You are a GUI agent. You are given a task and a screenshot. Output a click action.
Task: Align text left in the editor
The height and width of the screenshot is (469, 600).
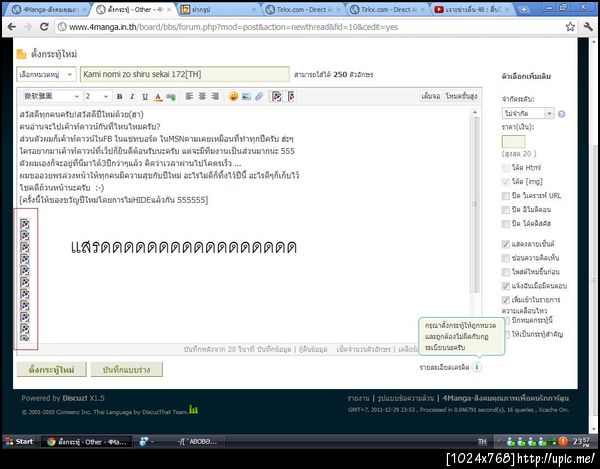coord(189,96)
